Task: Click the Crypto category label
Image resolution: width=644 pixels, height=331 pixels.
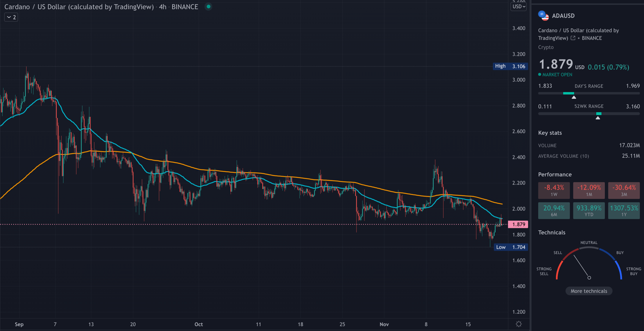Action: pos(546,47)
